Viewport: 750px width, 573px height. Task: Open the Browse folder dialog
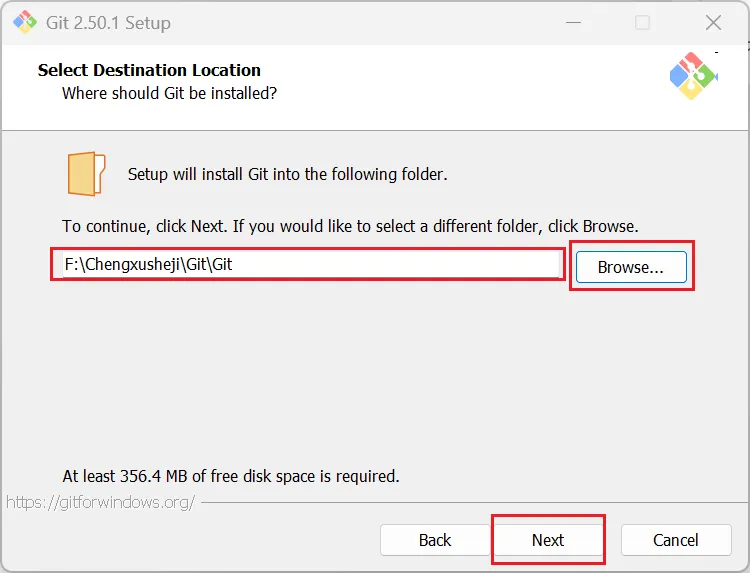point(631,267)
